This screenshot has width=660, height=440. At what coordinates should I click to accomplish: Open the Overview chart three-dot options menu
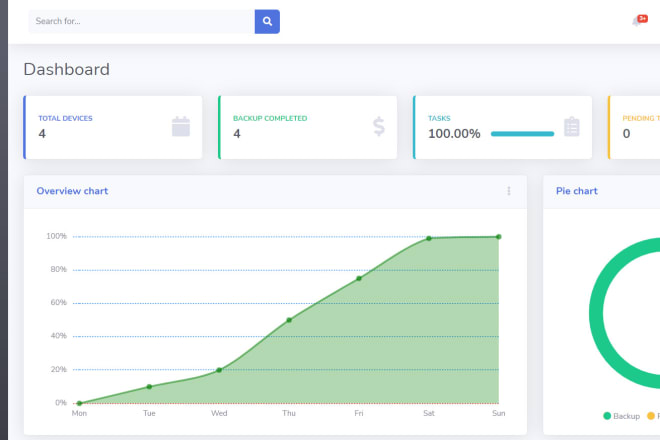point(509,191)
